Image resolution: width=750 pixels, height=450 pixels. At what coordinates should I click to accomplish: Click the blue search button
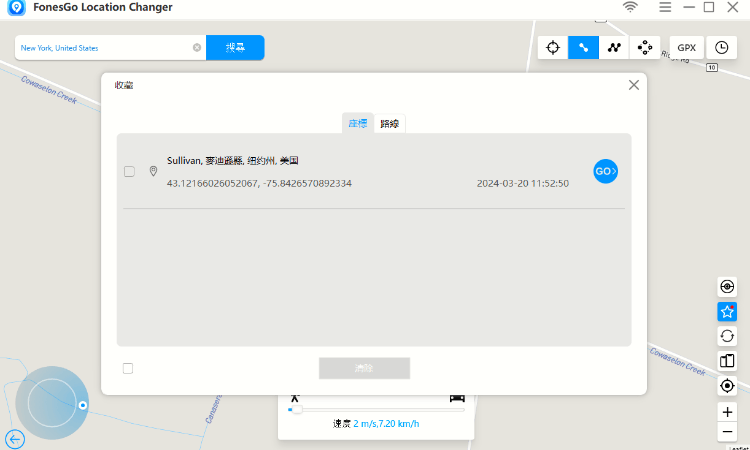(x=235, y=47)
